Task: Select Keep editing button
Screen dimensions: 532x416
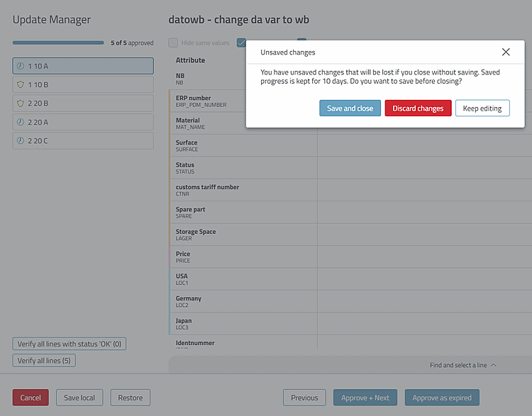Action: coord(482,108)
